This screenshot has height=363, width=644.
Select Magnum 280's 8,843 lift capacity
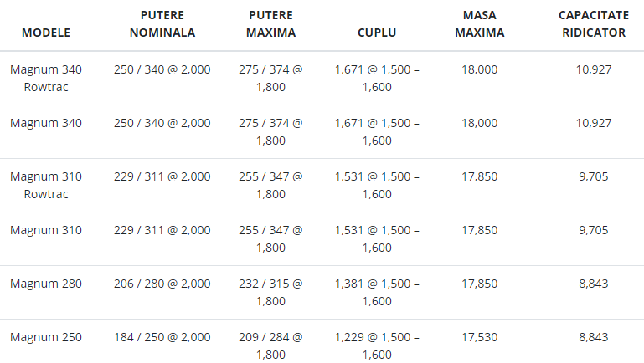(x=594, y=284)
